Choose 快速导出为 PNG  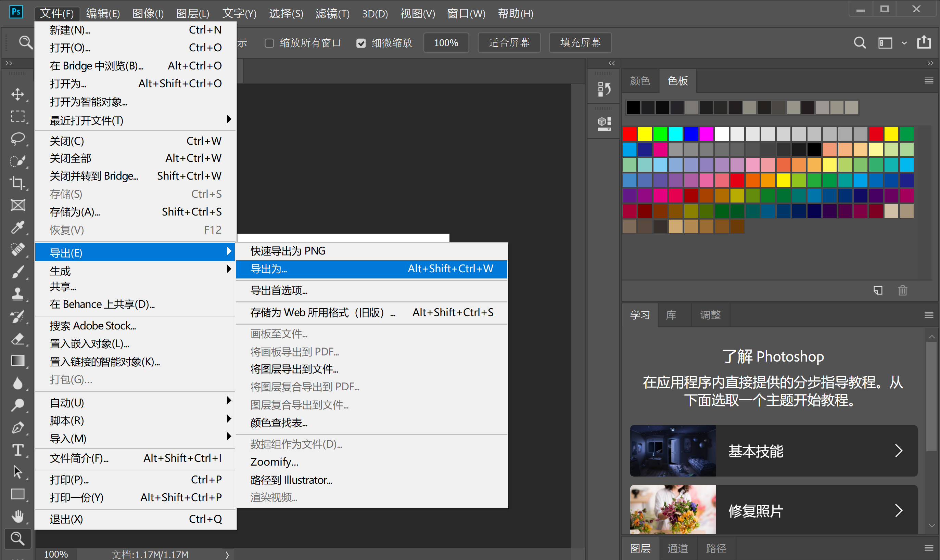point(371,251)
